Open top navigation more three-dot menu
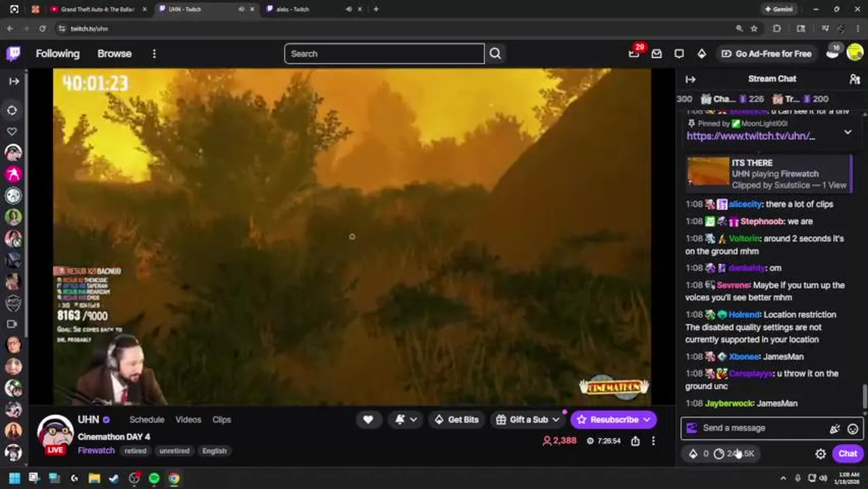 coord(154,54)
